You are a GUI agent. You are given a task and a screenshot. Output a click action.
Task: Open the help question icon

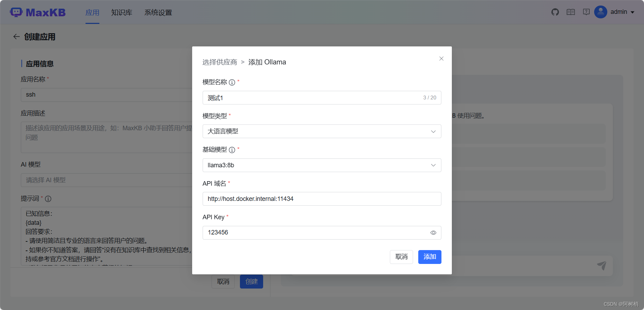(x=586, y=12)
